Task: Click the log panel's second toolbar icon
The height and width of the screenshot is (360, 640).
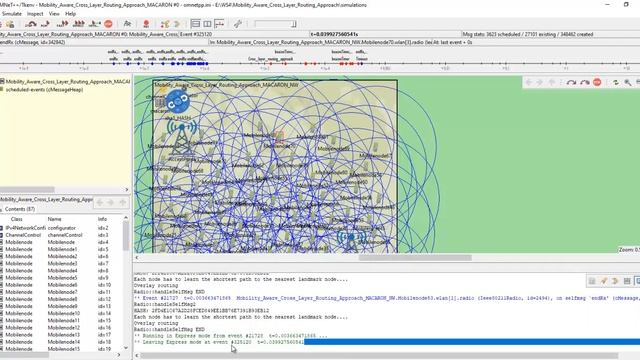Action: [604, 280]
